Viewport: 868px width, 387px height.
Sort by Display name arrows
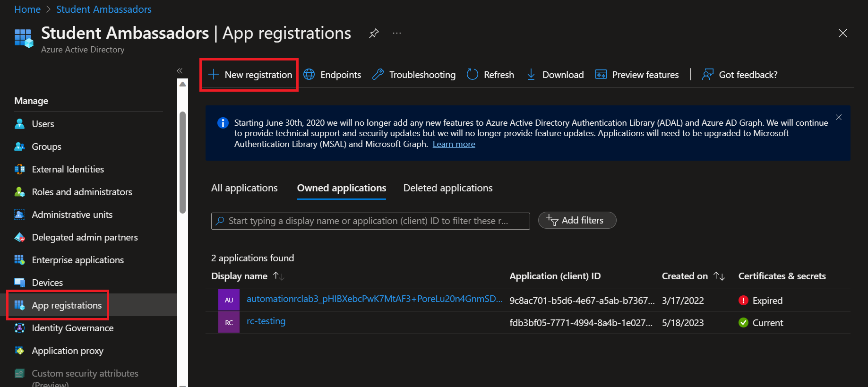[279, 276]
